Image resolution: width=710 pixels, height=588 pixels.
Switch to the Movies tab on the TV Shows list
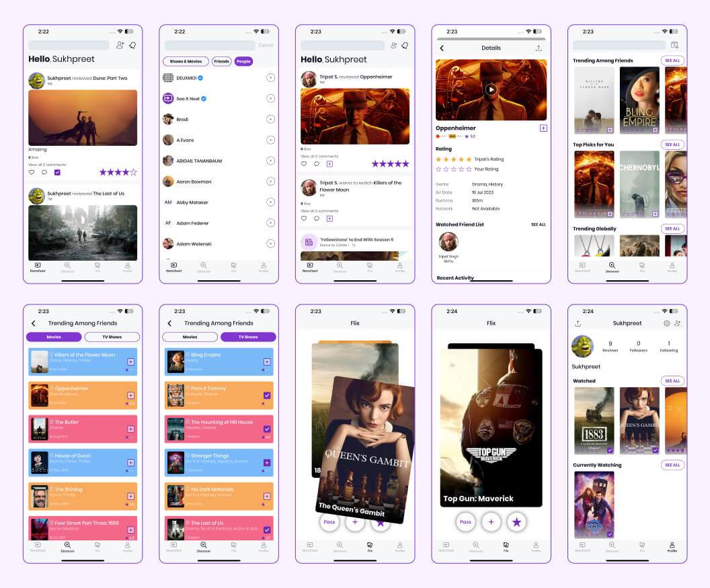pos(190,337)
